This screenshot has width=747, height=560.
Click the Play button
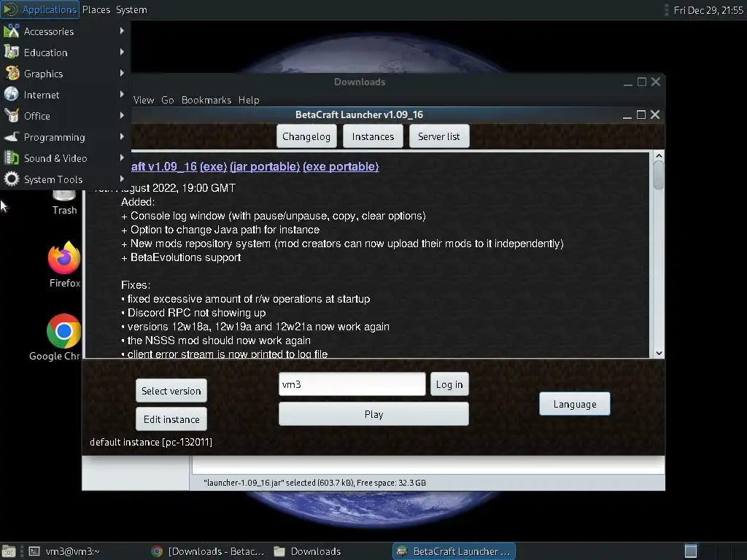373,414
